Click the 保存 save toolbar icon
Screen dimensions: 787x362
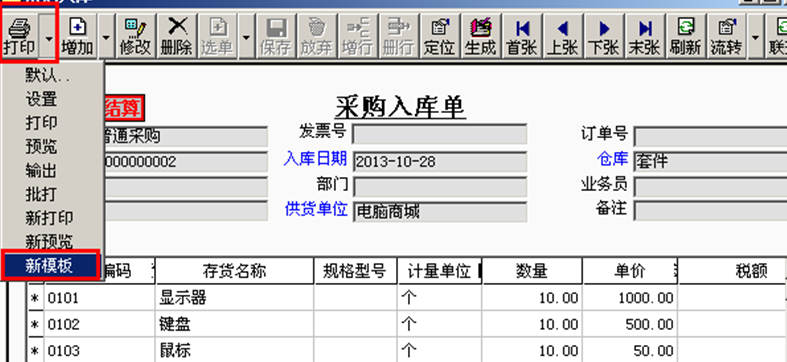(275, 36)
